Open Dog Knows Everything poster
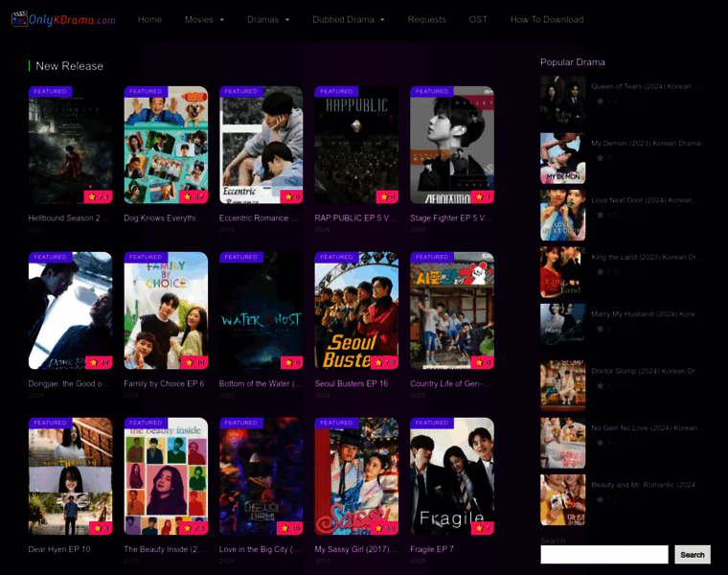728x575 pixels. click(x=166, y=145)
